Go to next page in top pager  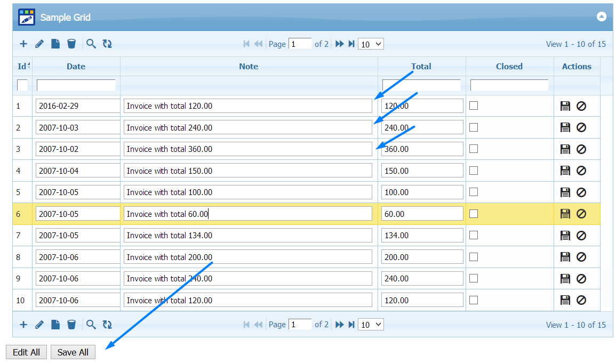tap(339, 44)
